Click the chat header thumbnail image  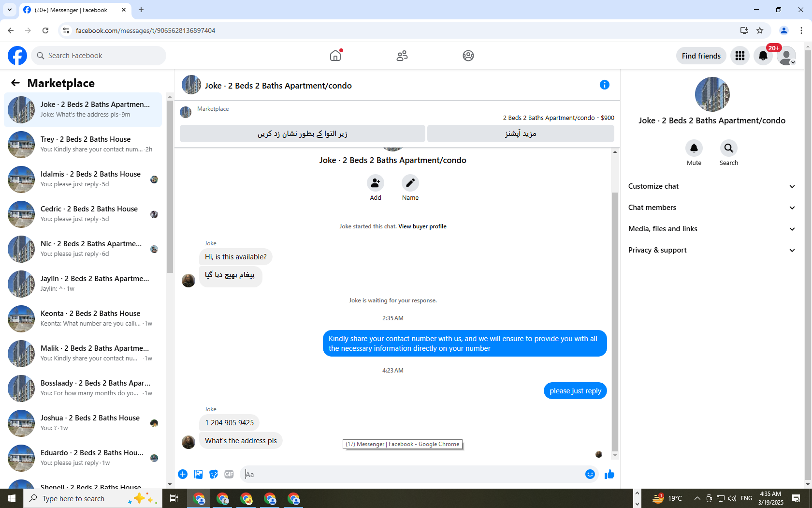coord(191,85)
